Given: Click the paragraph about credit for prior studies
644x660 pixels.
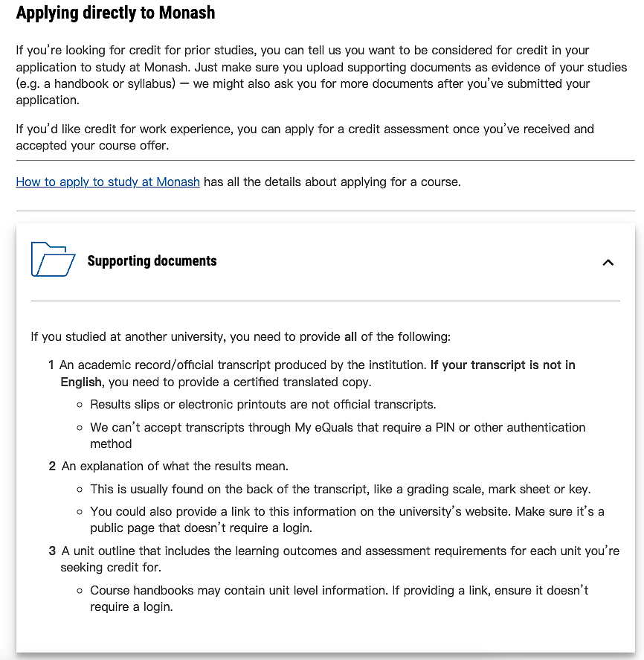Looking at the screenshot, I should coord(321,75).
